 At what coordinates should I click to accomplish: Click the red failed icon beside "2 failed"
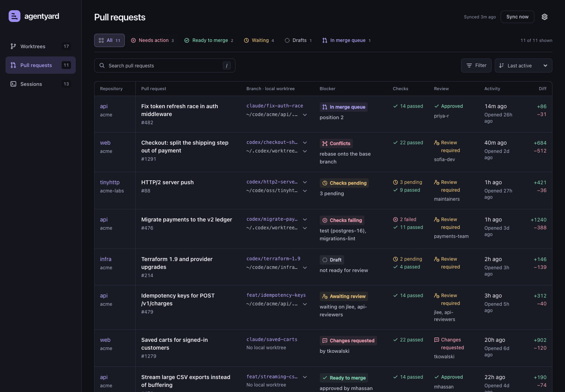click(395, 220)
